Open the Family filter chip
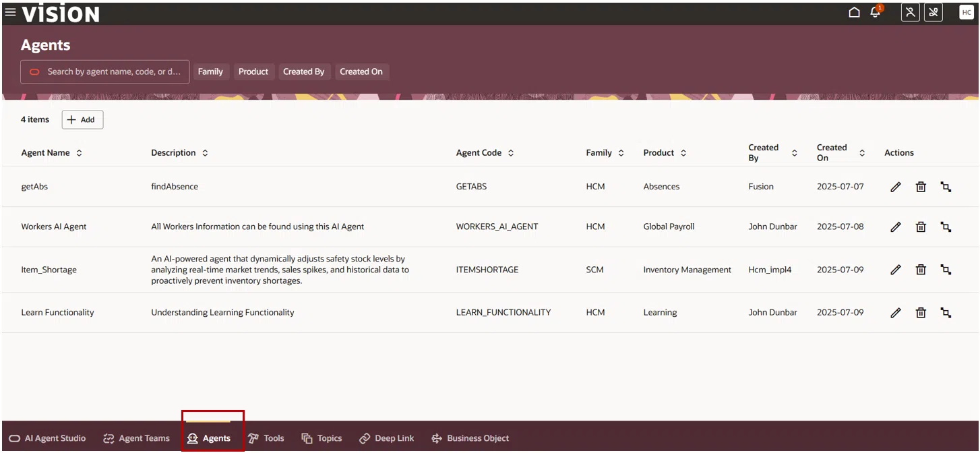Screen dimensions: 980x453 pyautogui.click(x=210, y=71)
